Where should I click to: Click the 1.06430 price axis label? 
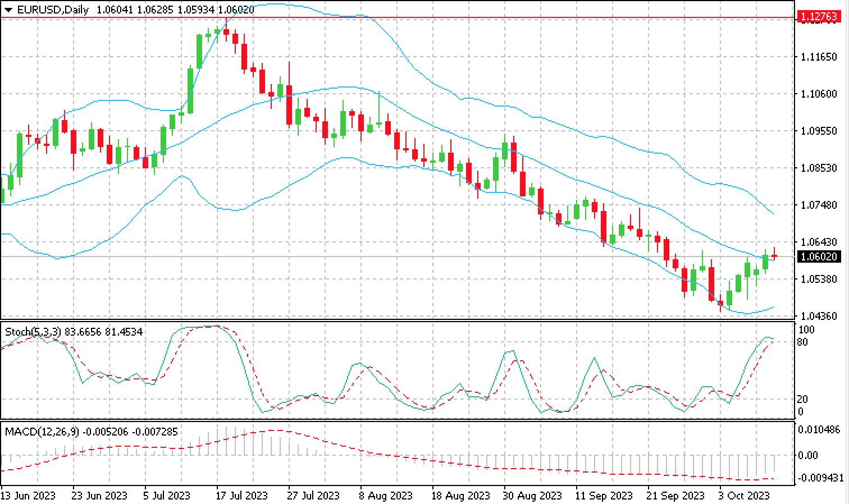818,242
